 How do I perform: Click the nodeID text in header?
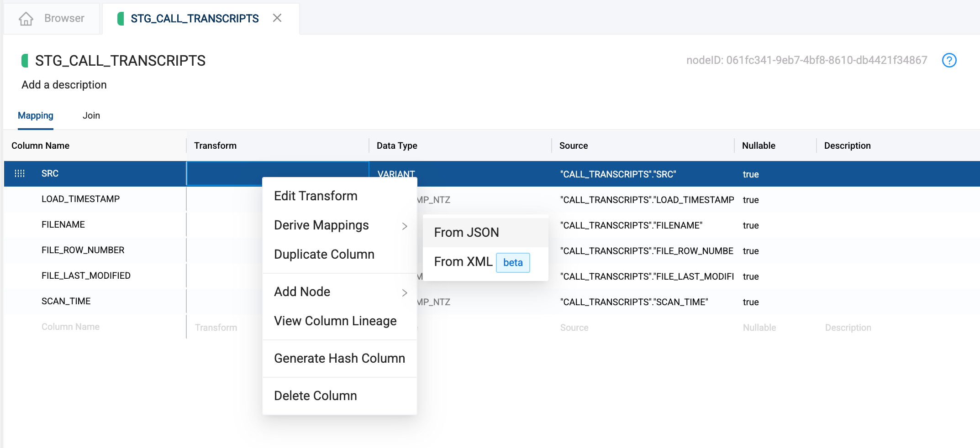point(806,60)
